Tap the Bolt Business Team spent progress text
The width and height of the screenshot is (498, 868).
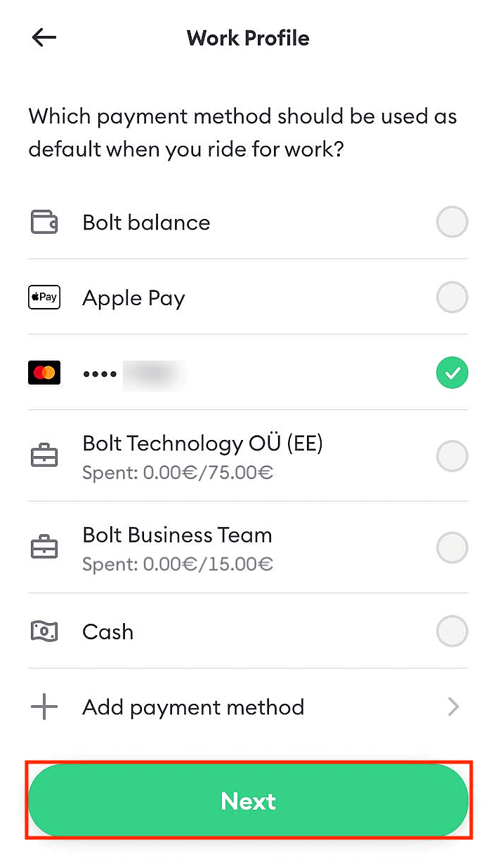[177, 563]
